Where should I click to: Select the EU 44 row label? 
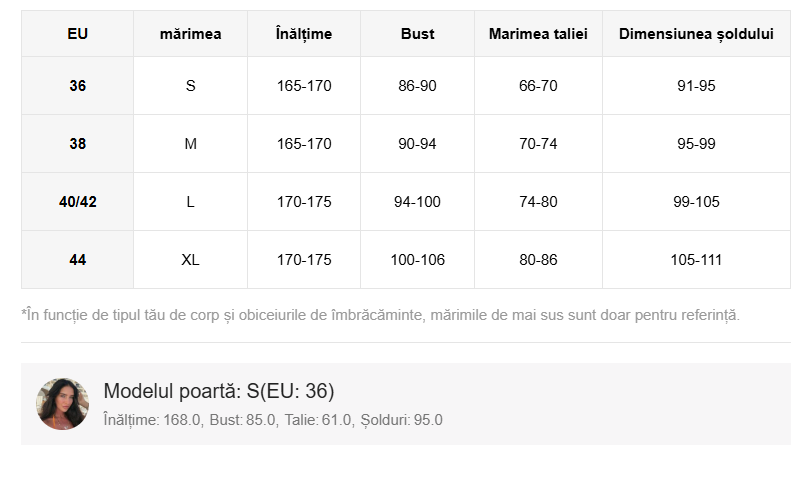click(78, 260)
